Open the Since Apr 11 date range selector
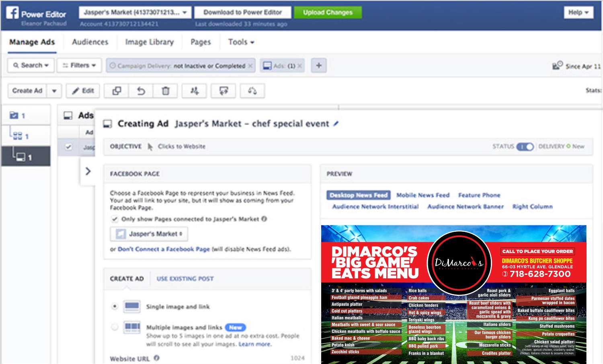This screenshot has width=603, height=364. point(576,66)
